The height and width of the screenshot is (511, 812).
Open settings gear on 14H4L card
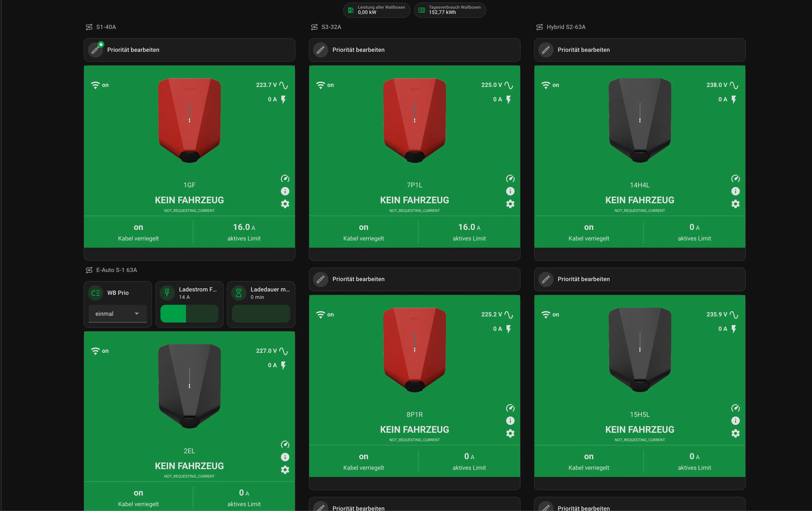735,204
